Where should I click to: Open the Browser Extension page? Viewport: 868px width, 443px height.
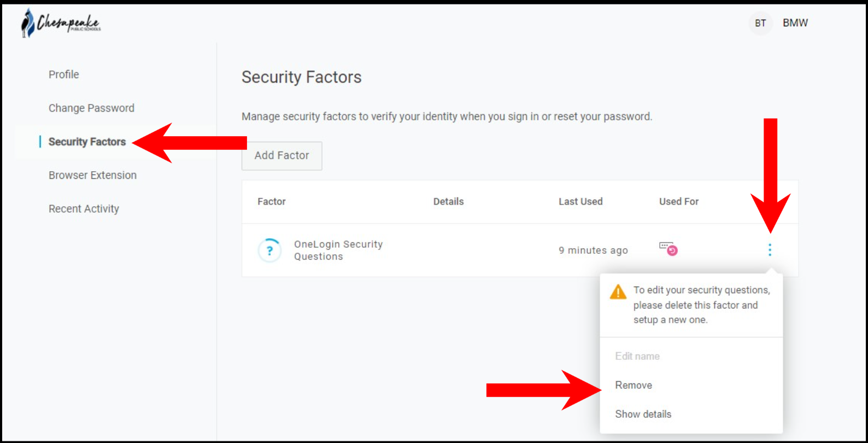(92, 175)
